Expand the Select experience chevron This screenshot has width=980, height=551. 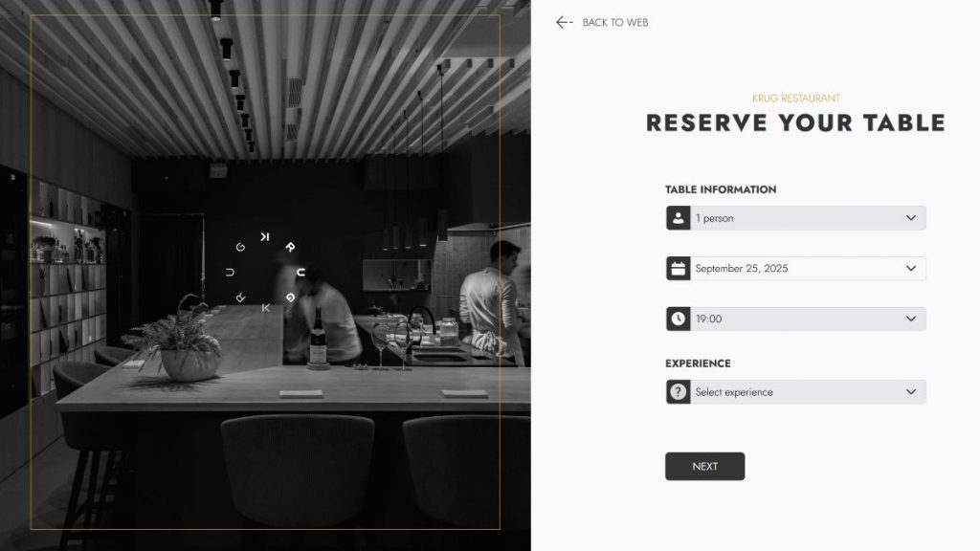[x=911, y=391]
